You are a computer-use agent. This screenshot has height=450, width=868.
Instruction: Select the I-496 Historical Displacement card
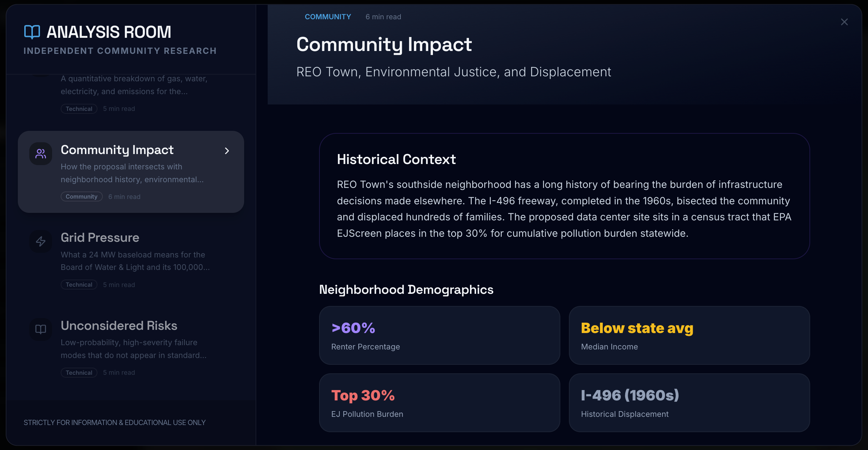(690, 403)
